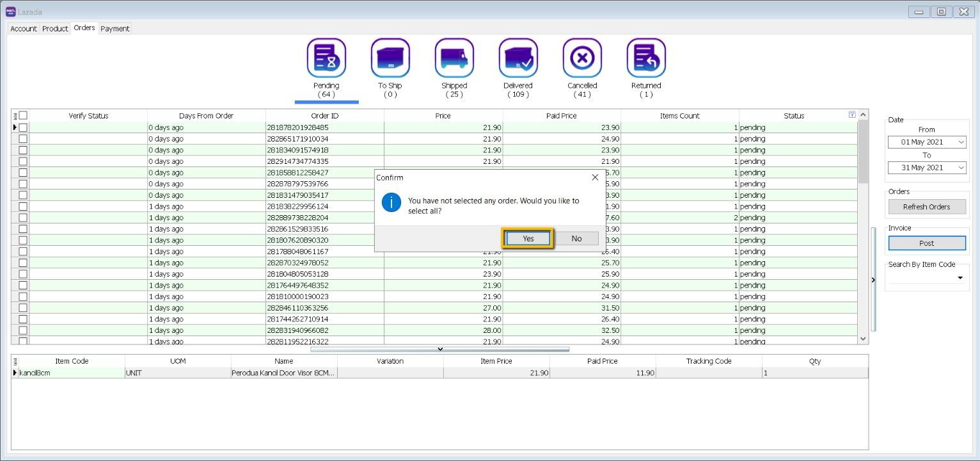980x461 pixels.
Task: Expand the From date dropdown
Action: pos(961,142)
